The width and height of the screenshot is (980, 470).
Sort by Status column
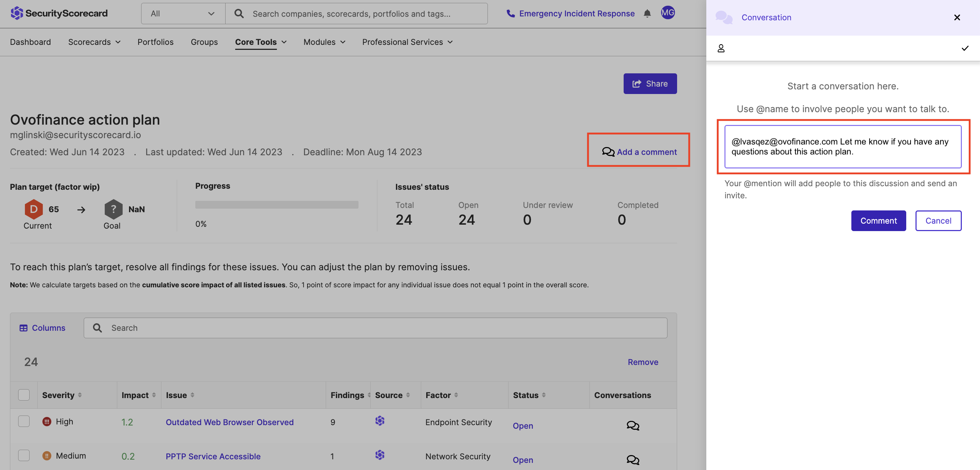coord(544,395)
